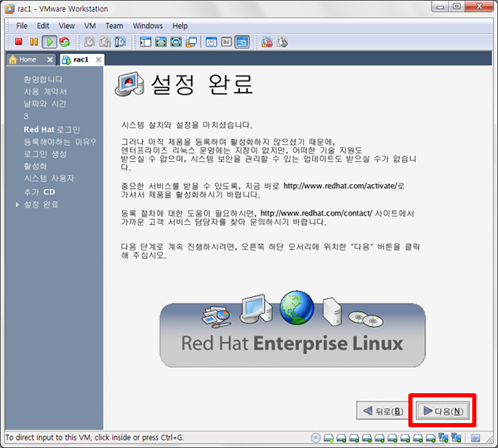Close the Home tab
The image size is (498, 448).
coord(50,60)
